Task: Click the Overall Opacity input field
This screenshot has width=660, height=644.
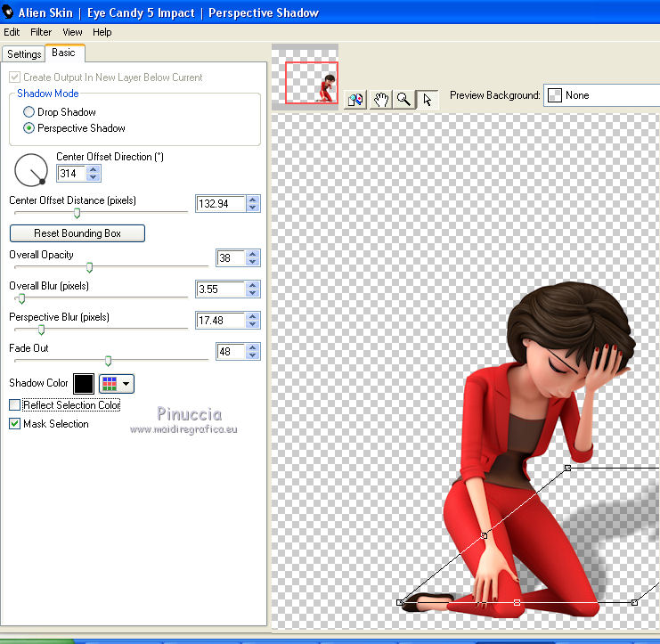Action: [x=231, y=258]
